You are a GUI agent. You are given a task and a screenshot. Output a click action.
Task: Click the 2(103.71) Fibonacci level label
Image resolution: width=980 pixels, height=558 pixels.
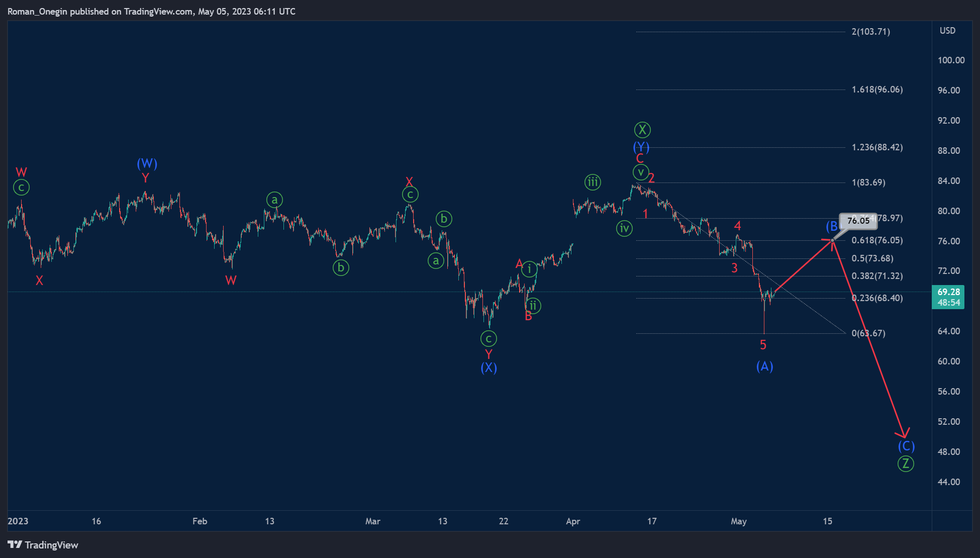tap(870, 32)
